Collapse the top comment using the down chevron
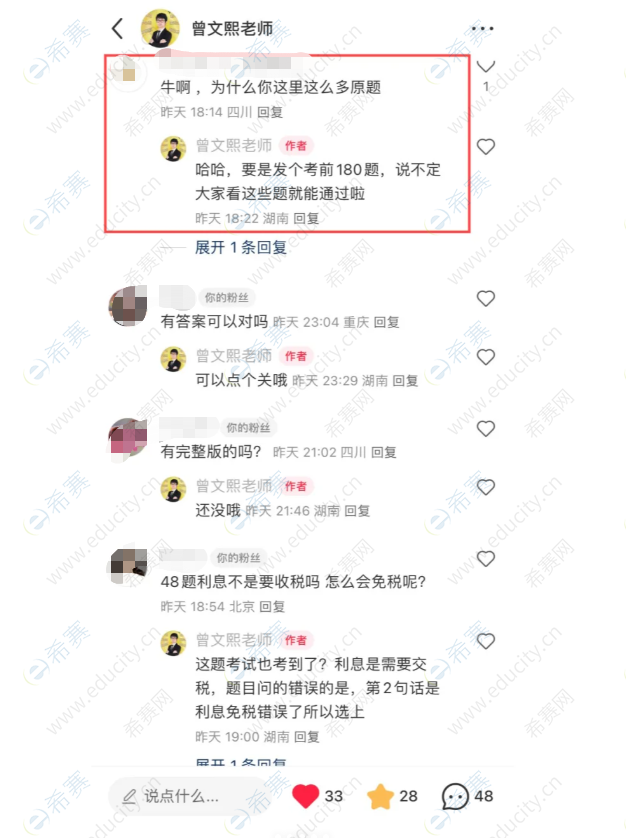 click(x=485, y=67)
